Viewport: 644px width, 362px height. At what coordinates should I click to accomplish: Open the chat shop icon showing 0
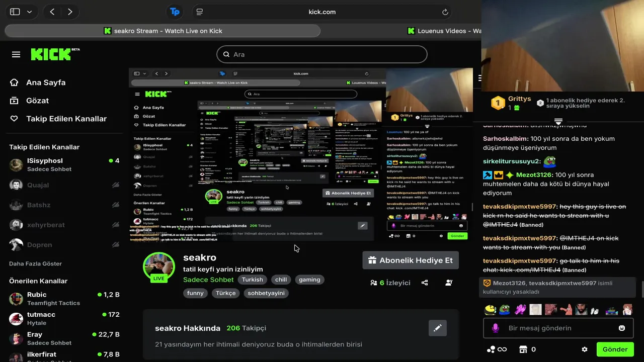point(527,349)
